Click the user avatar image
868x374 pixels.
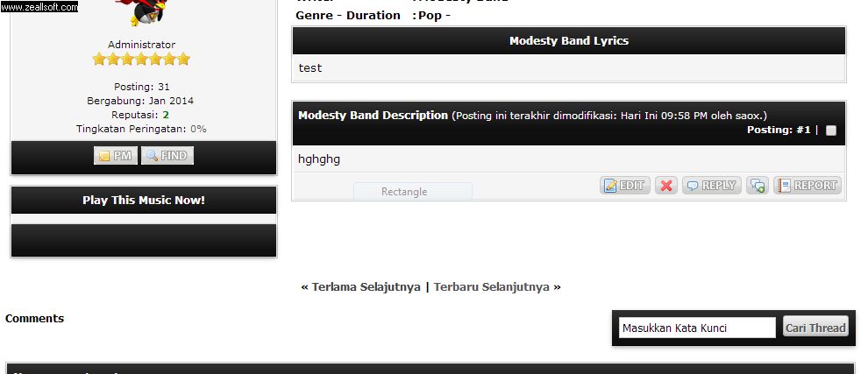pyautogui.click(x=145, y=11)
